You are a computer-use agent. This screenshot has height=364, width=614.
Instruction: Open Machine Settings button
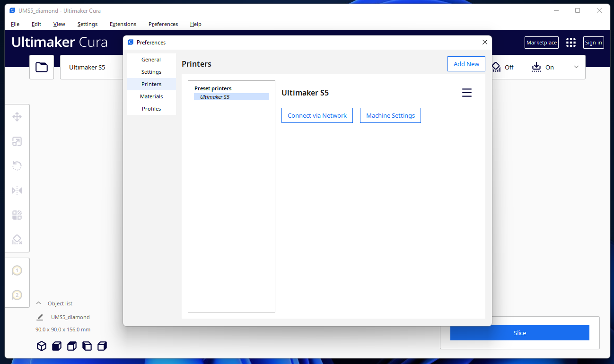[390, 115]
